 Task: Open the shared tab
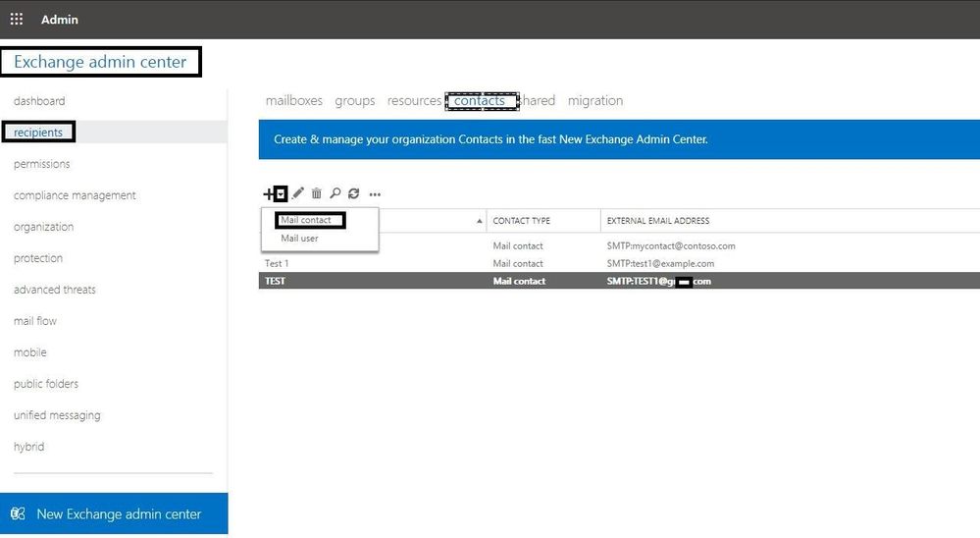coord(538,101)
